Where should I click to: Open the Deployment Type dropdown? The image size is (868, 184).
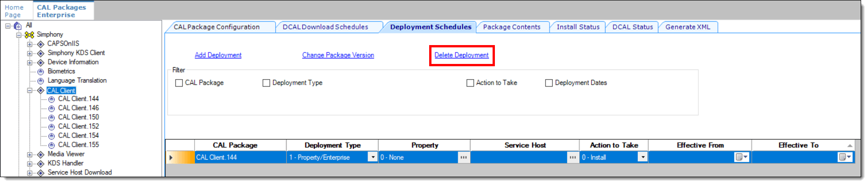pyautogui.click(x=373, y=157)
